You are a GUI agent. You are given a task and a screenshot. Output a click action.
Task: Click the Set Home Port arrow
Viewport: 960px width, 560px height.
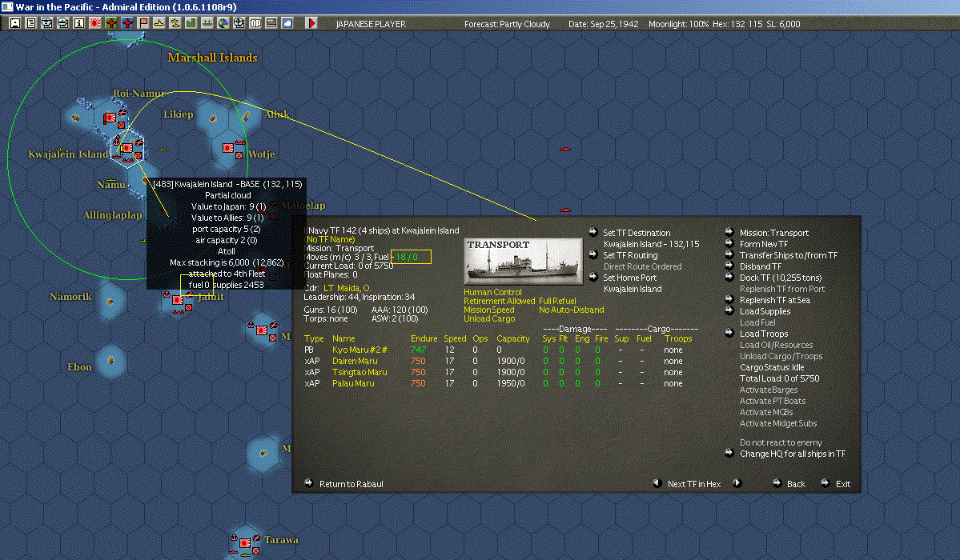tap(592, 277)
